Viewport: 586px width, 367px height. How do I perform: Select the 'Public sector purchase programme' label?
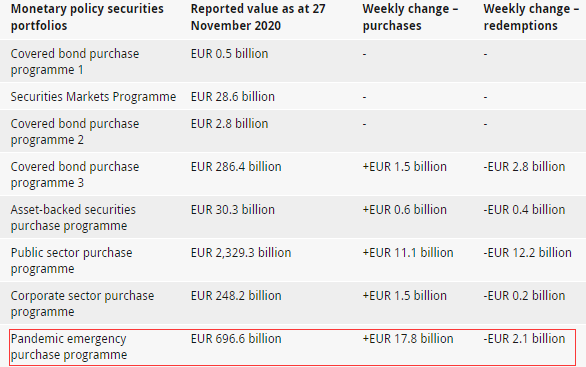click(71, 260)
